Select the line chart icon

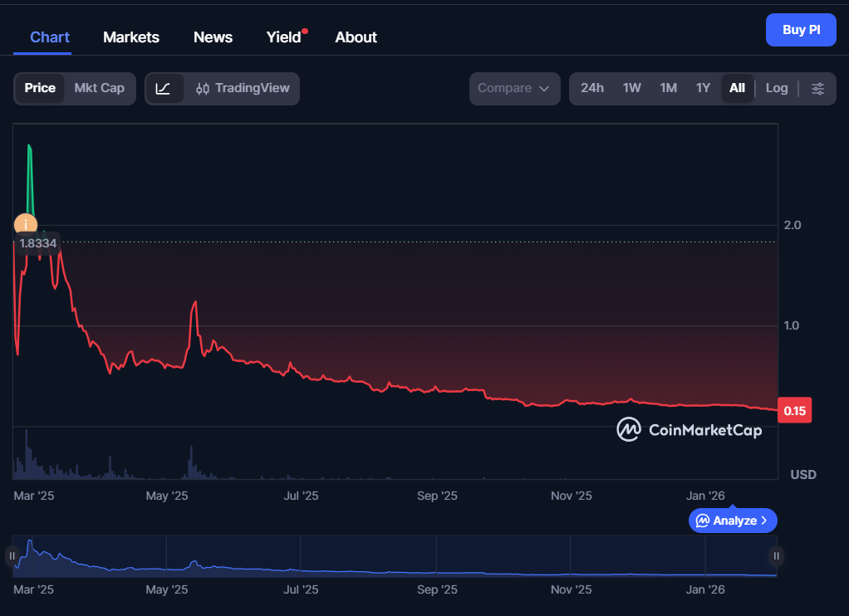(164, 88)
